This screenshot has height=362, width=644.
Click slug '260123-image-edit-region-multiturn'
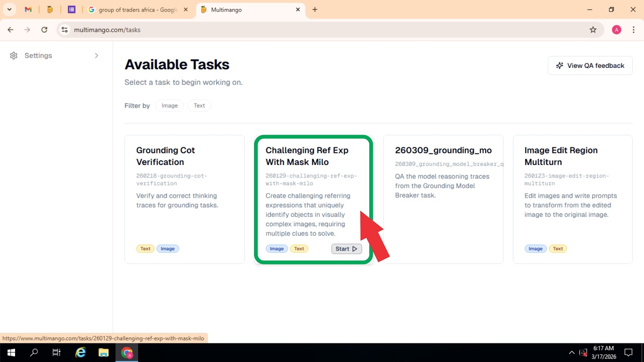[x=567, y=179]
